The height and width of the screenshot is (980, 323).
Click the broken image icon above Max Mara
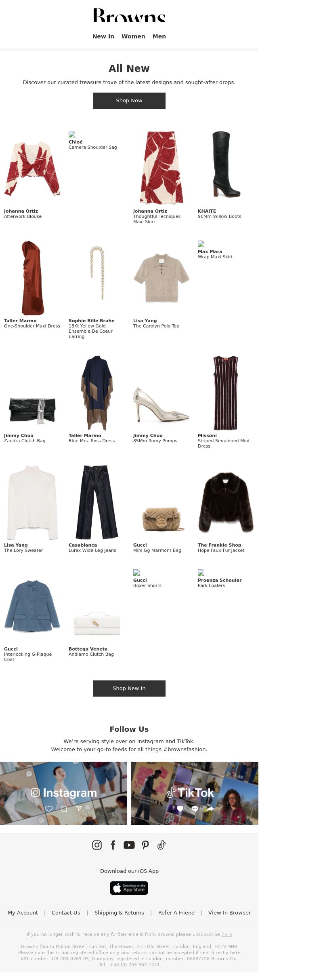[201, 244]
